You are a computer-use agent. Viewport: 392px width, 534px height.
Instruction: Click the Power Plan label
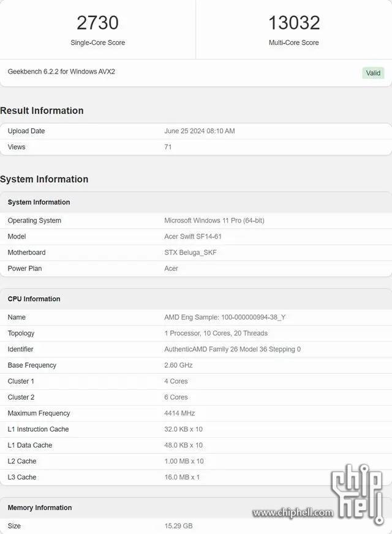click(24, 269)
